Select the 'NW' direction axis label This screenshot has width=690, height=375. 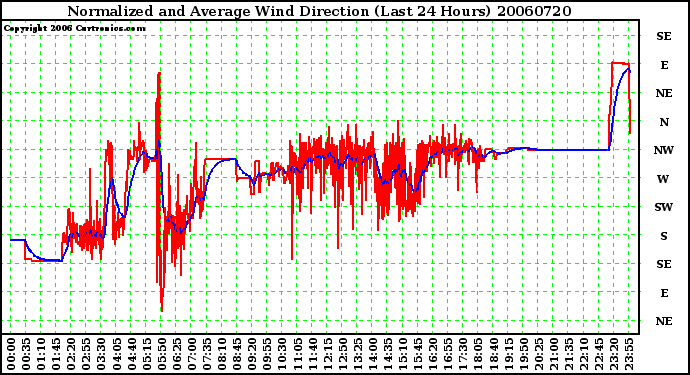point(664,151)
